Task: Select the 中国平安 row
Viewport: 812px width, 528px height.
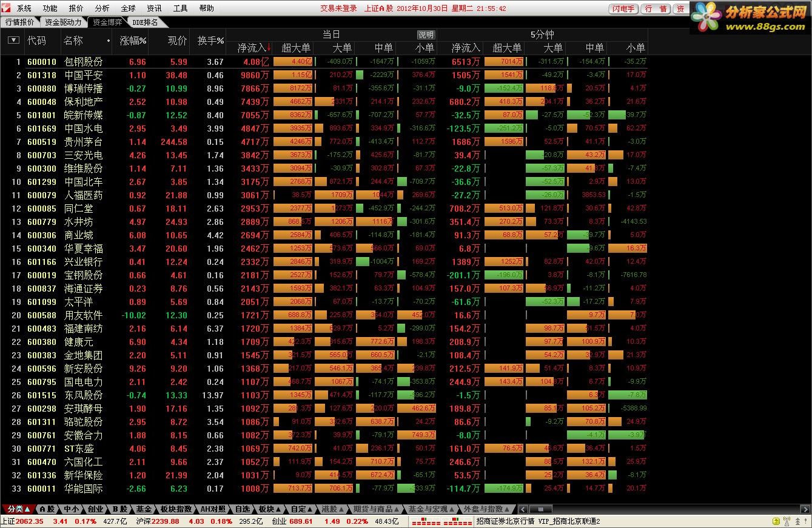Action: tap(324, 75)
